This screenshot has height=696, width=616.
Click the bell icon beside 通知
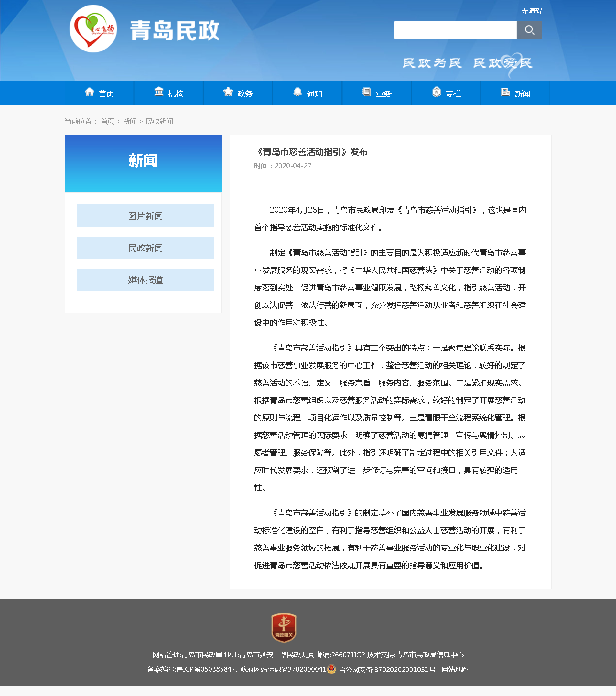297,92
